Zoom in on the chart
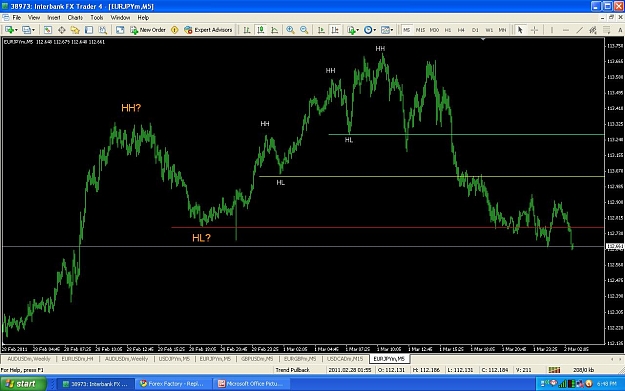The image size is (625, 391). coord(290,30)
